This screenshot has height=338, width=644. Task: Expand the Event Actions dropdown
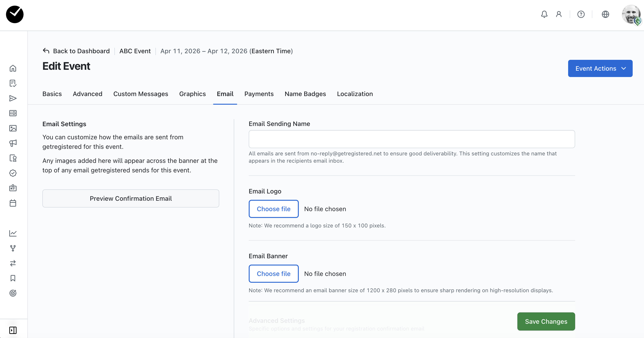[600, 68]
